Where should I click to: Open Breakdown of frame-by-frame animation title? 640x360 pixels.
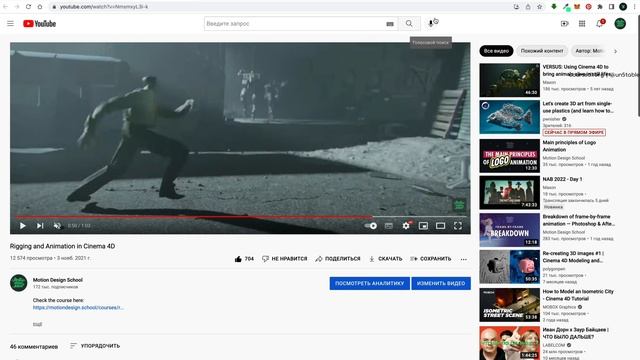578,220
